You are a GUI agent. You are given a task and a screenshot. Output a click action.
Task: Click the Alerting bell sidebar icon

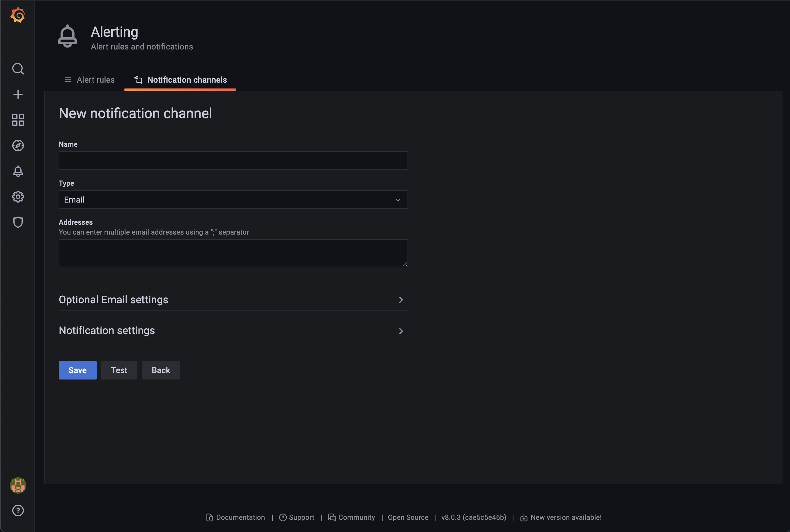point(18,171)
